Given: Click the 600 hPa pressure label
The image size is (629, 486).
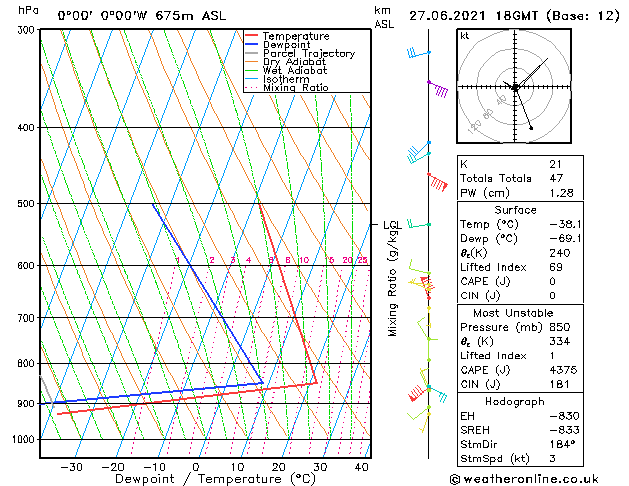Looking at the screenshot, I should pyautogui.click(x=28, y=265).
